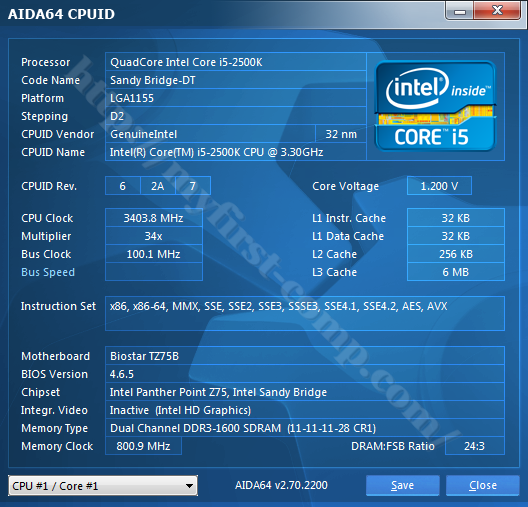Click the Multiplier label
This screenshot has width=528, height=507.
46,236
